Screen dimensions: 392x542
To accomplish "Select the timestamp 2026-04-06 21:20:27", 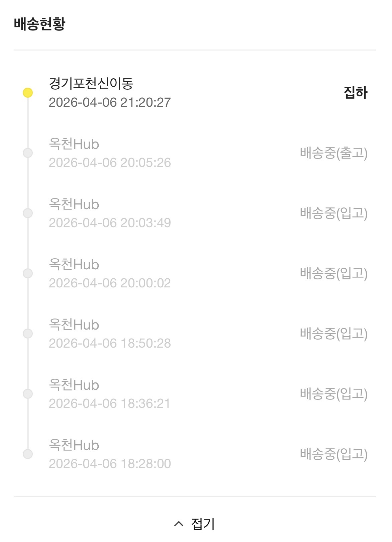I will 110,102.
